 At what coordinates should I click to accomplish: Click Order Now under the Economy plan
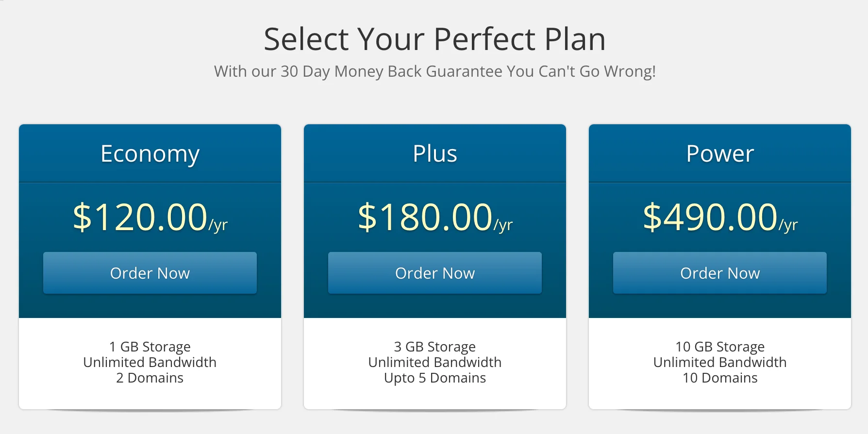[150, 273]
